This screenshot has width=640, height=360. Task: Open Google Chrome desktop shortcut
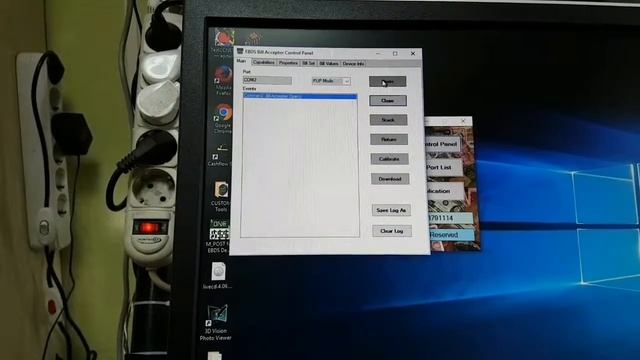[223, 119]
